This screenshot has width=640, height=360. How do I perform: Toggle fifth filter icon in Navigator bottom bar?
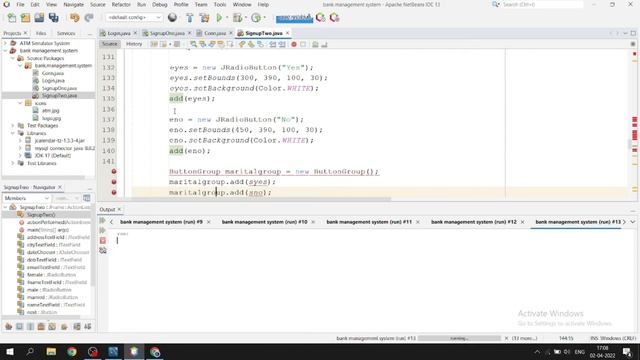pyautogui.click(x=52, y=327)
